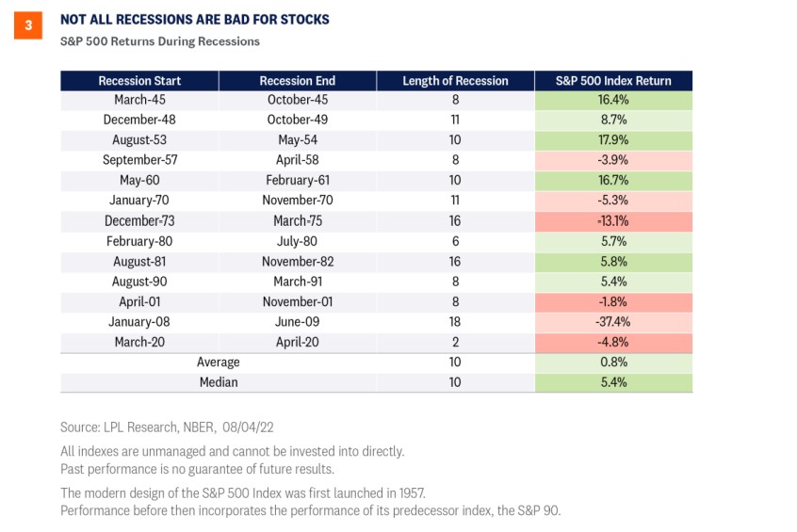Click the recession length value 18
This screenshot has width=797, height=532.
point(455,322)
